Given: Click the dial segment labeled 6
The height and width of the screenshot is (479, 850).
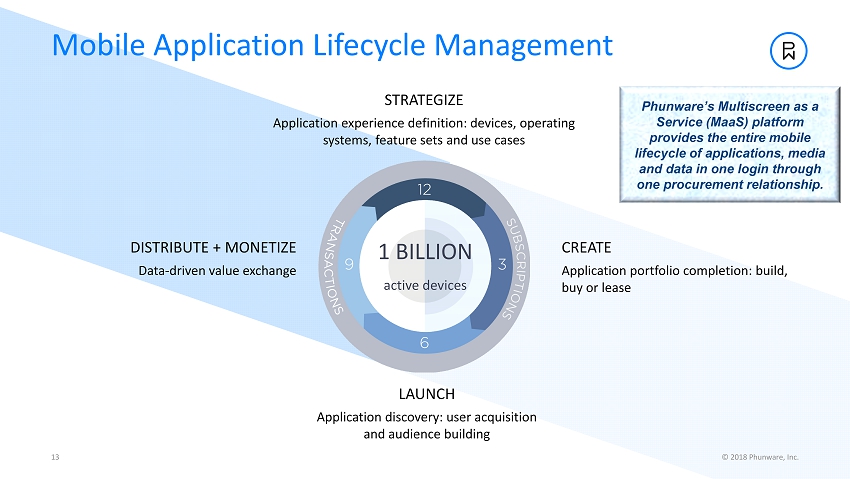Looking at the screenshot, I should tap(424, 342).
